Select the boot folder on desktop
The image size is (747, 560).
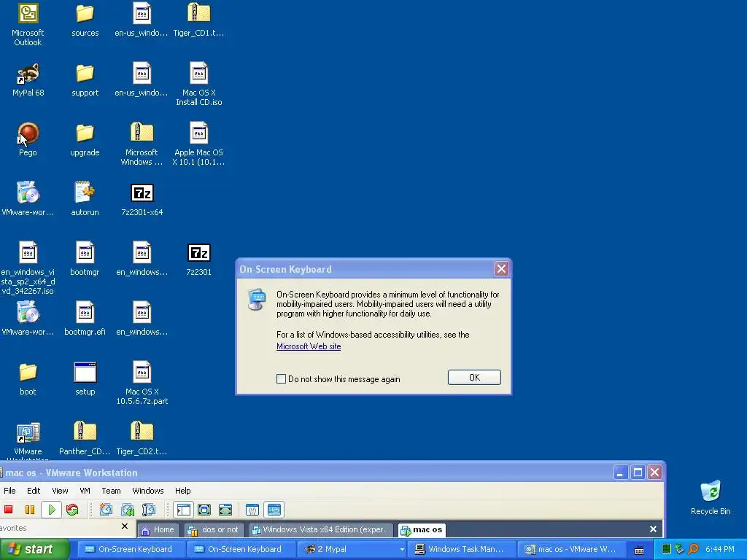click(28, 379)
